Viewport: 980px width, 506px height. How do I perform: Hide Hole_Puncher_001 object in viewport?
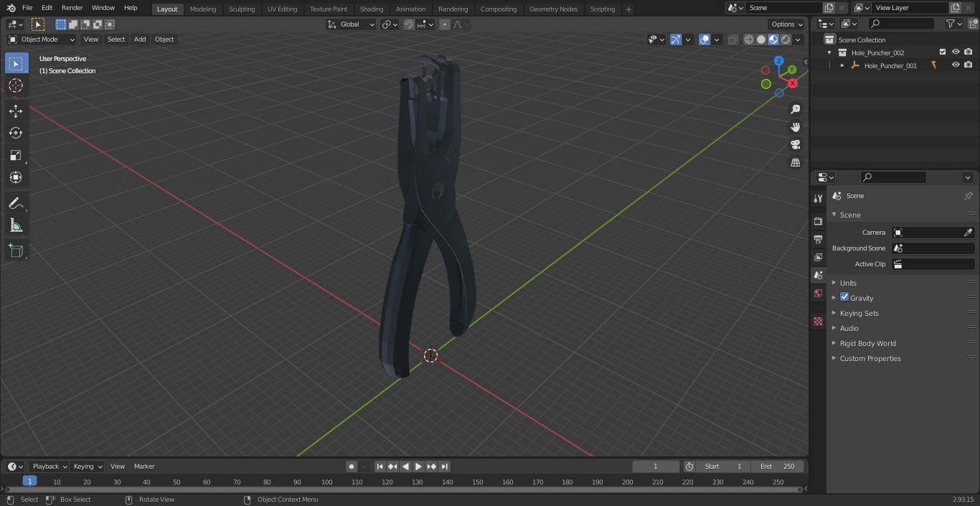(956, 65)
